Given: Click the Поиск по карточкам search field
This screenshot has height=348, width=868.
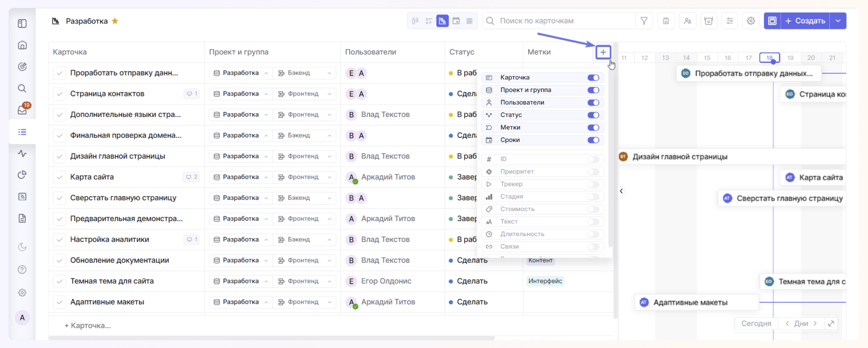Looking at the screenshot, I should [559, 21].
